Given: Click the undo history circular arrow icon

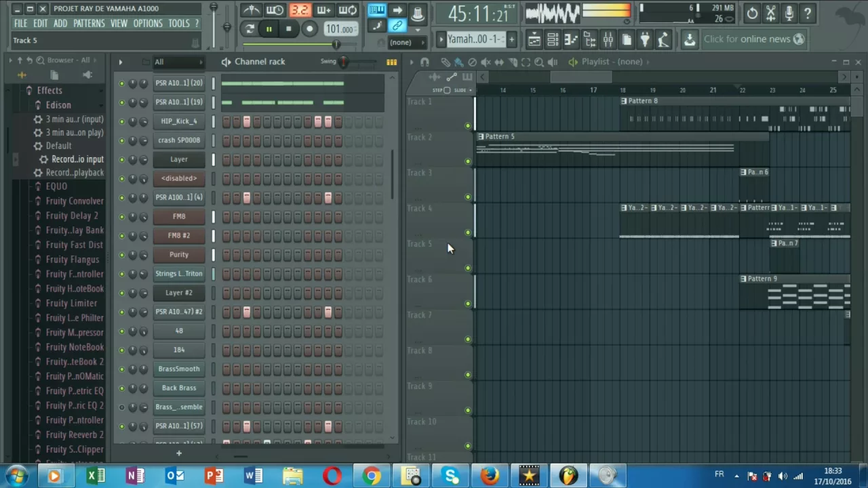Looking at the screenshot, I should (752, 13).
